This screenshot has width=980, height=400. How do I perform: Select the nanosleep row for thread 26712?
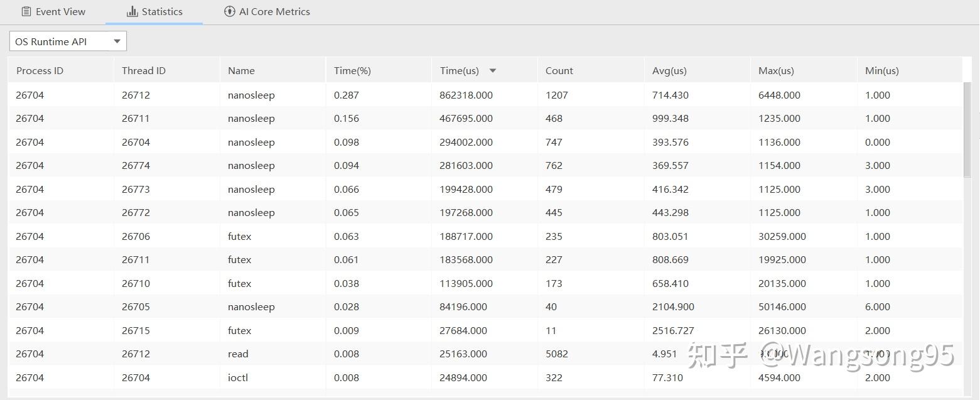point(251,95)
